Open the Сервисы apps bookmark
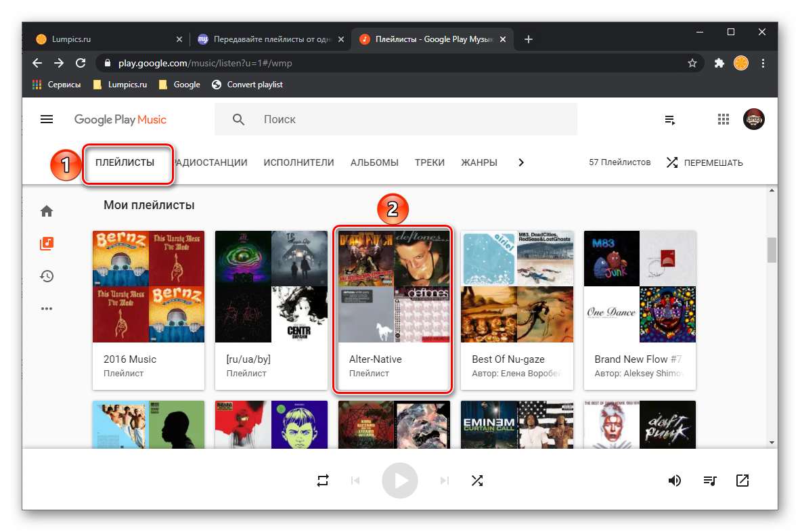This screenshot has width=800, height=532. click(x=57, y=85)
